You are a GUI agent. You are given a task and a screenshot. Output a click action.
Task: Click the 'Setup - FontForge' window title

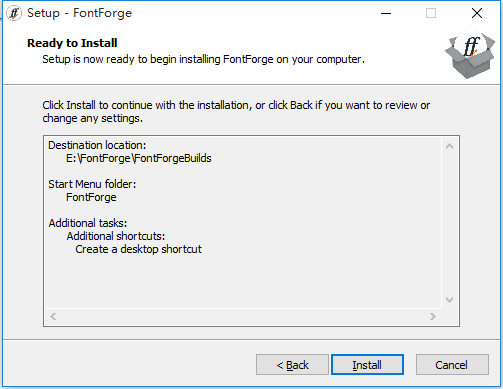click(79, 13)
